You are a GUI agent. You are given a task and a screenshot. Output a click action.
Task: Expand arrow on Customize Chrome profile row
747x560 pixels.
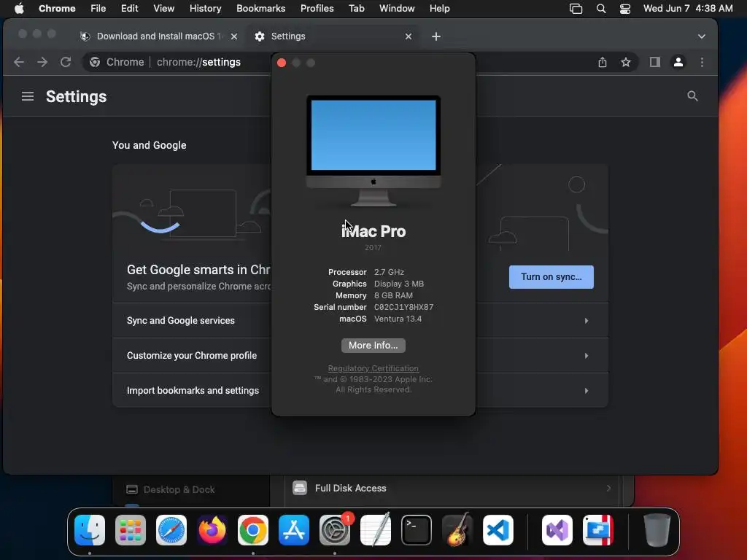587,356
